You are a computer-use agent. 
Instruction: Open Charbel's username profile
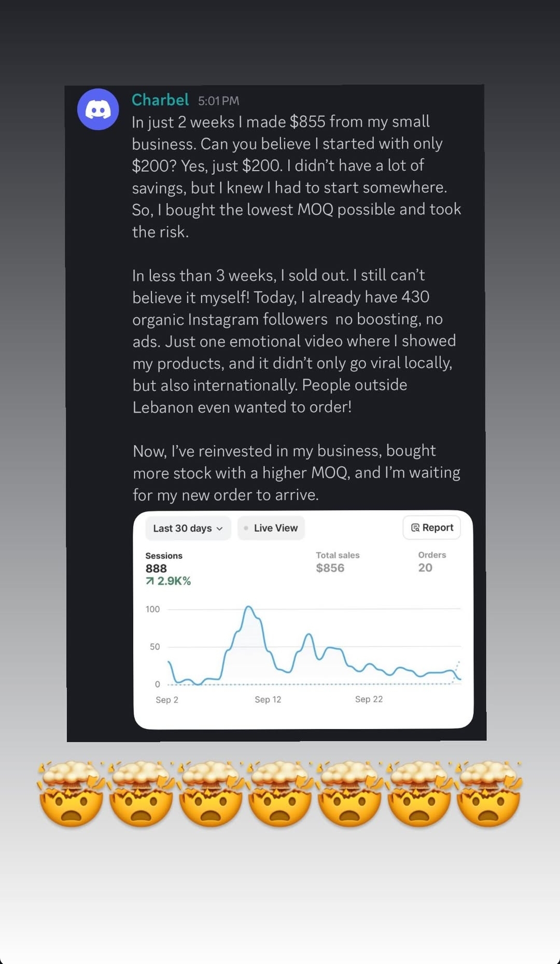[x=160, y=100]
